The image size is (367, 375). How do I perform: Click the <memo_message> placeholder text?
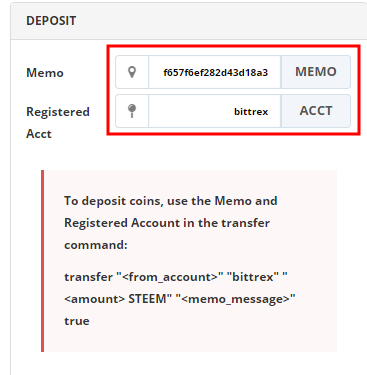(235, 299)
